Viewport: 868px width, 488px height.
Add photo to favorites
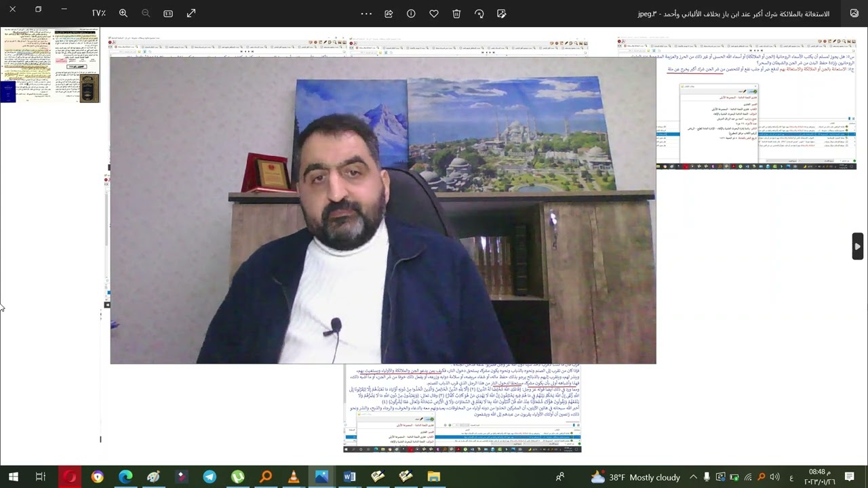[x=434, y=14]
